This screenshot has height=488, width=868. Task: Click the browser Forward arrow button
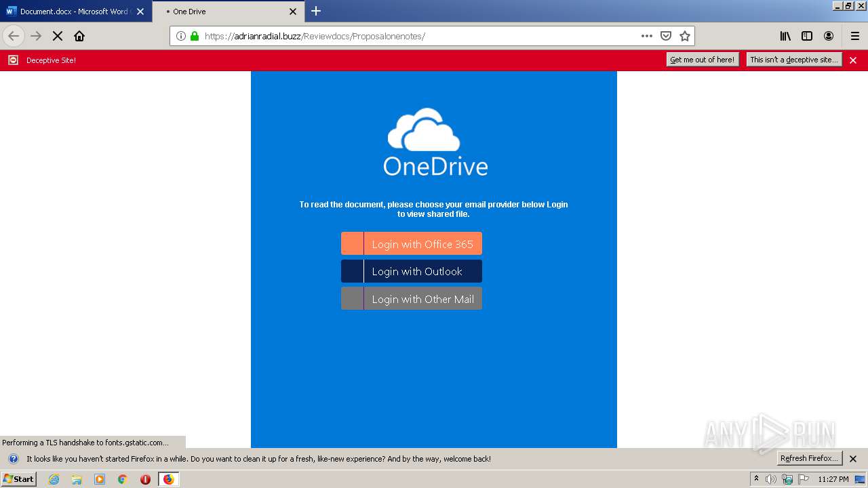point(36,36)
